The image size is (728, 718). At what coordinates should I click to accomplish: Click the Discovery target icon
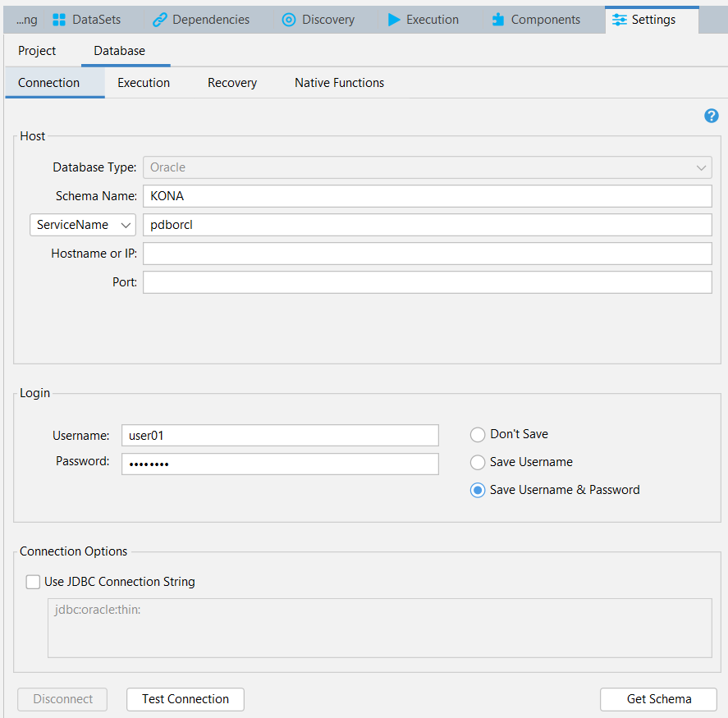coord(289,20)
